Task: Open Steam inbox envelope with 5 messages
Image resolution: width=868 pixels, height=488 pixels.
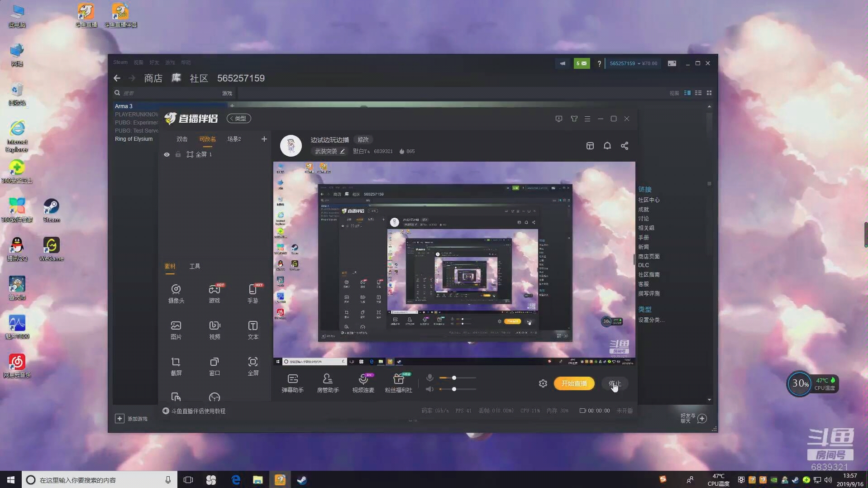Action: point(582,63)
